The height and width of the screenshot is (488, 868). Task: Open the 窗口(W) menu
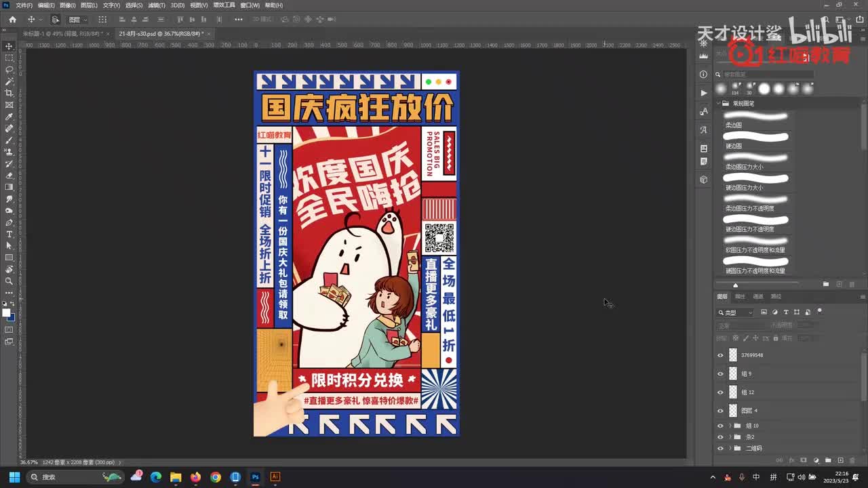[x=250, y=5]
